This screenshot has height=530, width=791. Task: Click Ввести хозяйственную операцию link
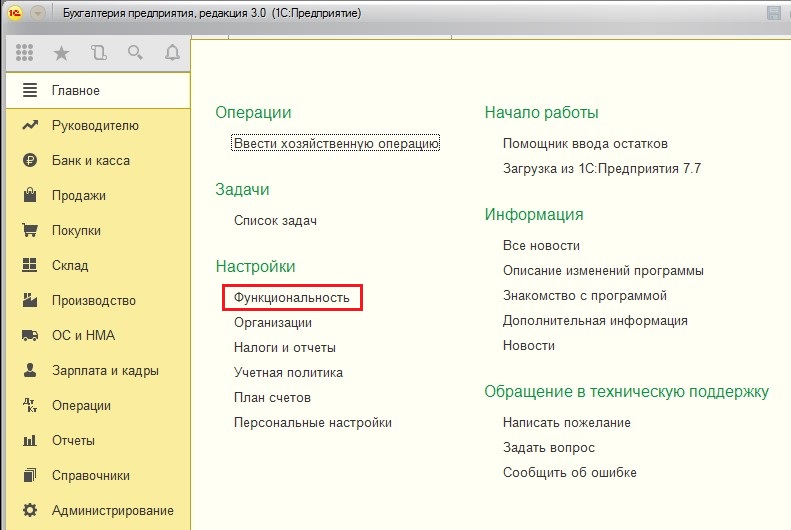pyautogui.click(x=335, y=143)
